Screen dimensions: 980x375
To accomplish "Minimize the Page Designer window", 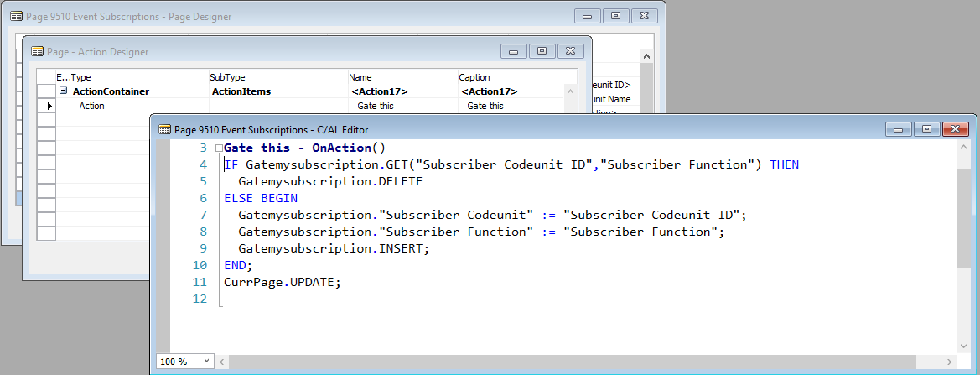I will click(x=589, y=16).
